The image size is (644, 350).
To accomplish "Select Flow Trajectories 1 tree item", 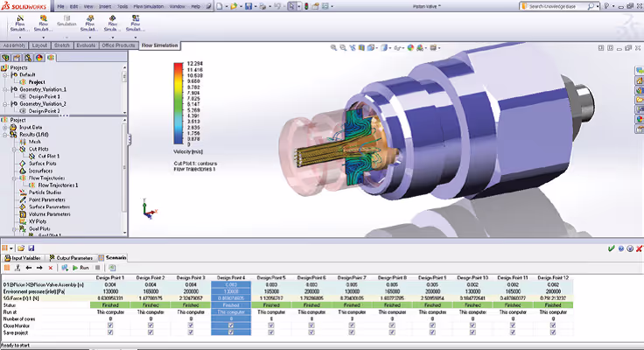I will (x=58, y=185).
